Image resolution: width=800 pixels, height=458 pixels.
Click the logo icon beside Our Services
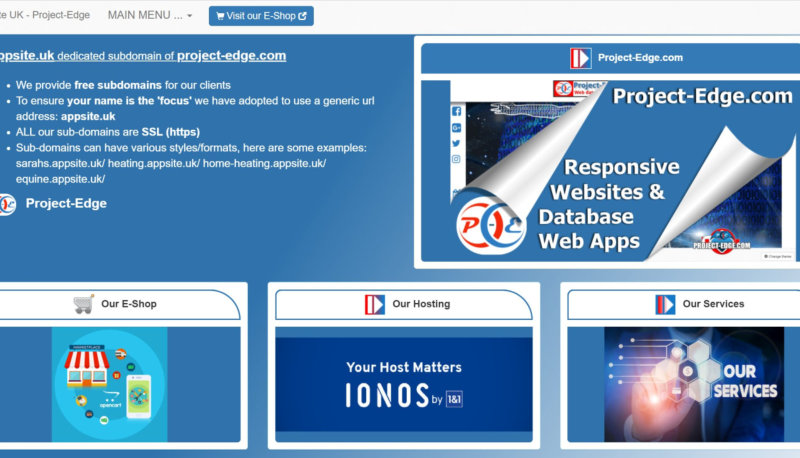665,304
